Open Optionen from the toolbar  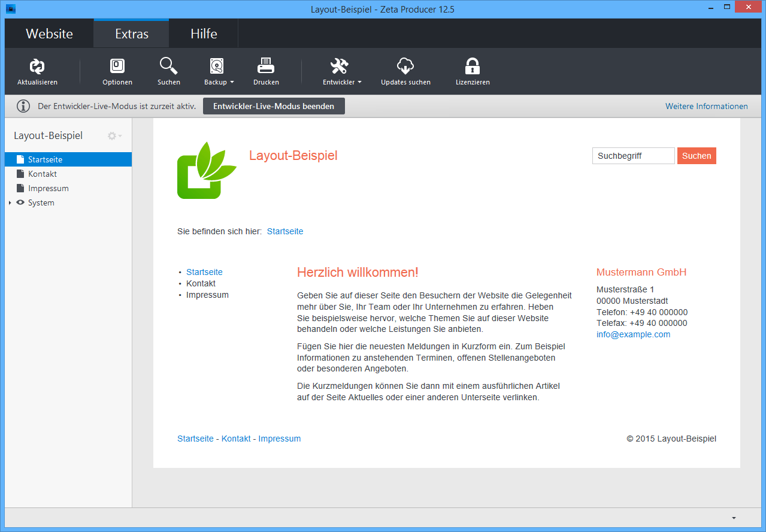pyautogui.click(x=117, y=66)
